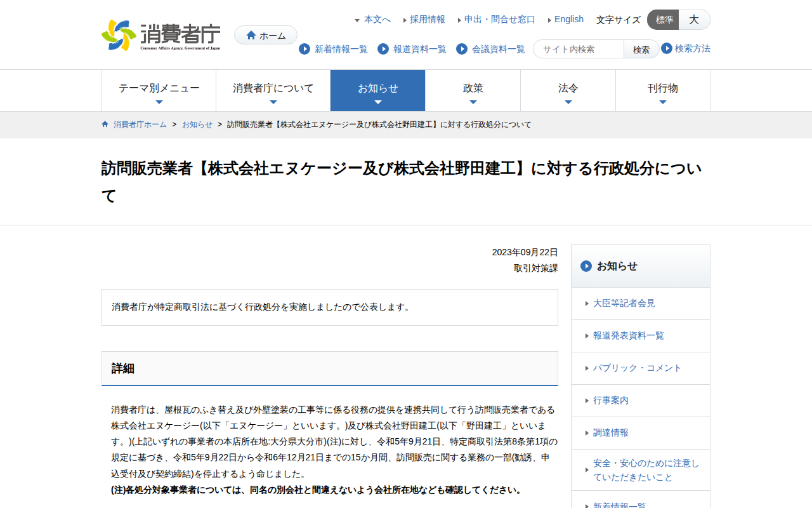Screen dimensions: 812x508
Task: Click the サイト内検索 search field
Action: 579,50
